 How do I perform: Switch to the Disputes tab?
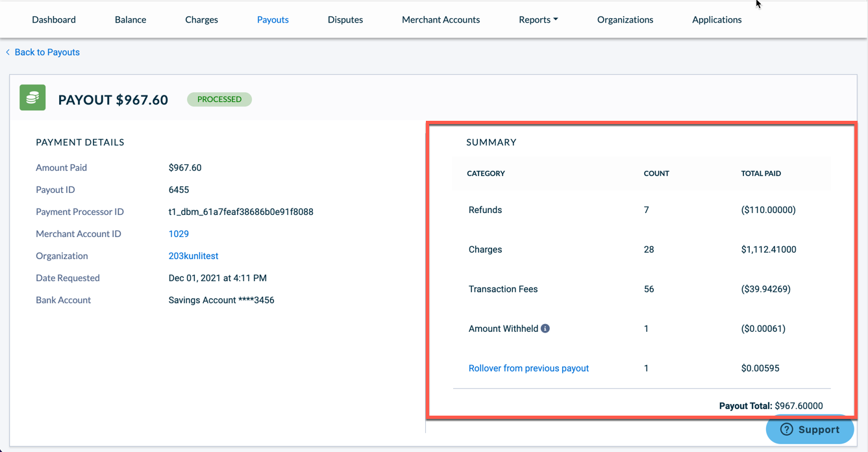[345, 19]
